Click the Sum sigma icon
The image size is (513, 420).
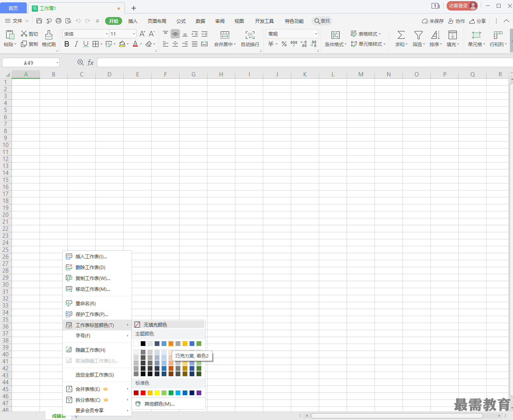click(x=401, y=35)
